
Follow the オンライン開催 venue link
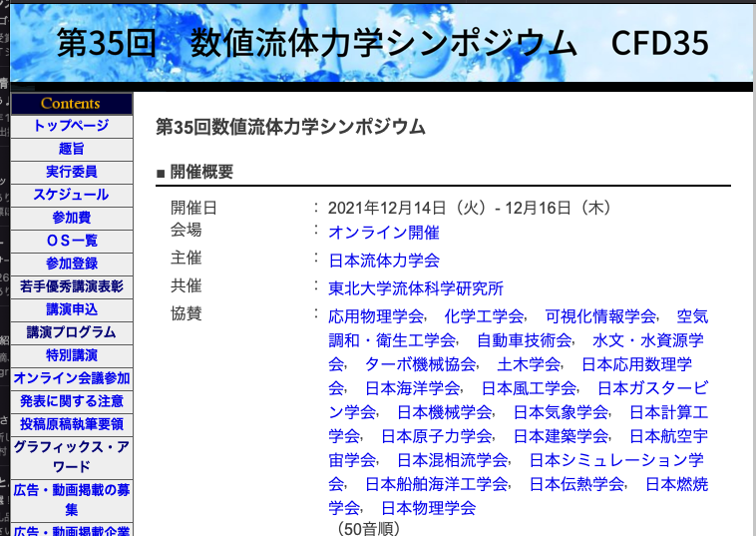384,233
